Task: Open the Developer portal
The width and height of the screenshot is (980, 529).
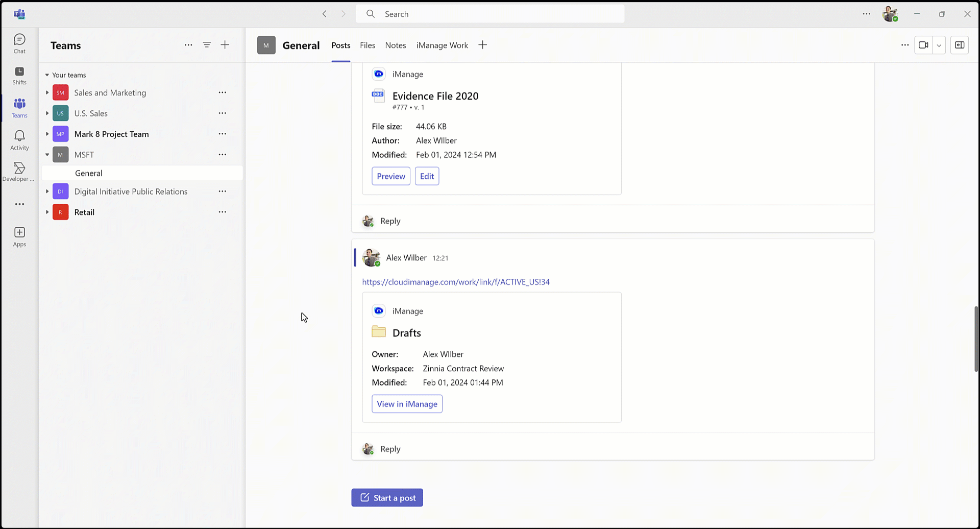Action: pyautogui.click(x=19, y=171)
